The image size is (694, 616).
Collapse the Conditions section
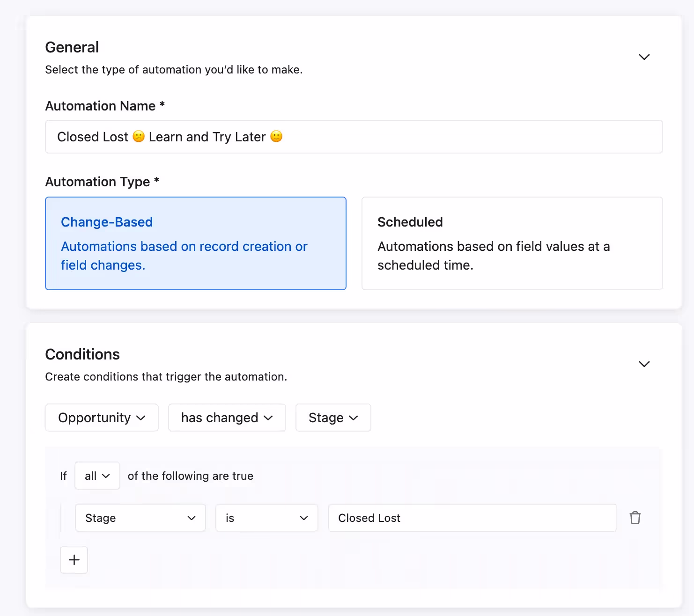coord(644,364)
